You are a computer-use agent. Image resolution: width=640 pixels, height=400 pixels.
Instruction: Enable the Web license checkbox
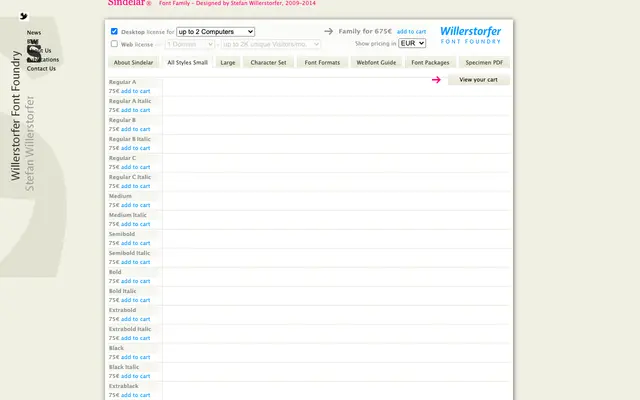[x=114, y=44]
